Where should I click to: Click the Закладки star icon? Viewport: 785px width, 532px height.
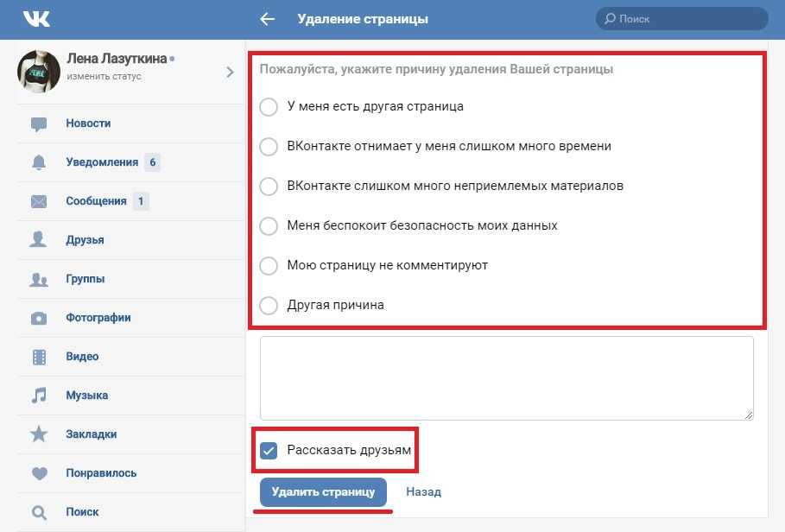pyautogui.click(x=39, y=434)
